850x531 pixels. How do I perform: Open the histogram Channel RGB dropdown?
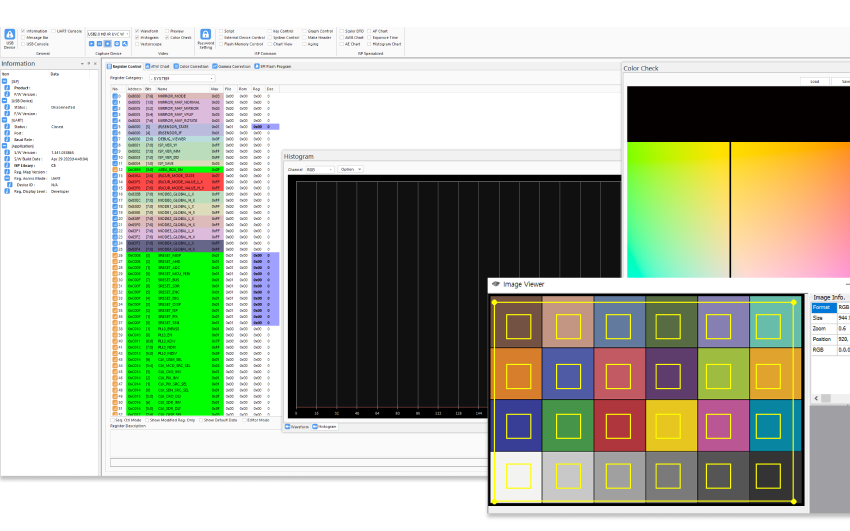pyautogui.click(x=319, y=170)
